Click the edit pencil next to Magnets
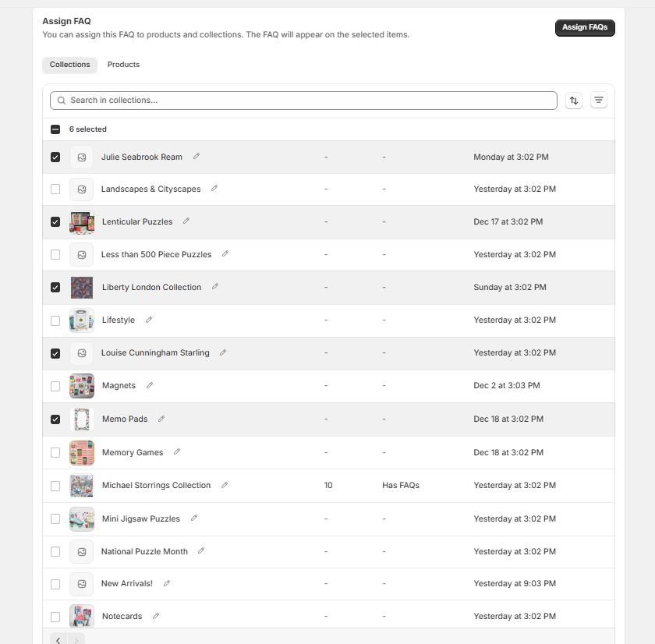Image resolution: width=655 pixels, height=644 pixels. click(149, 386)
